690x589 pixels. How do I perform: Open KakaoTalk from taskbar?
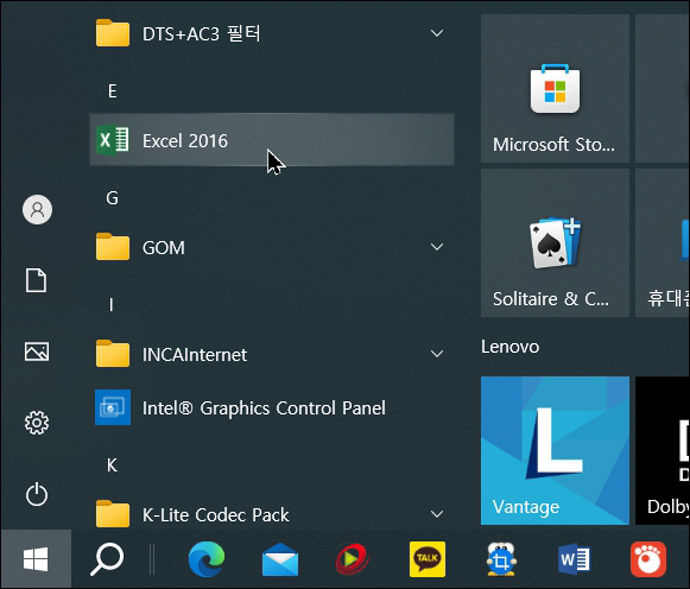coord(427,559)
